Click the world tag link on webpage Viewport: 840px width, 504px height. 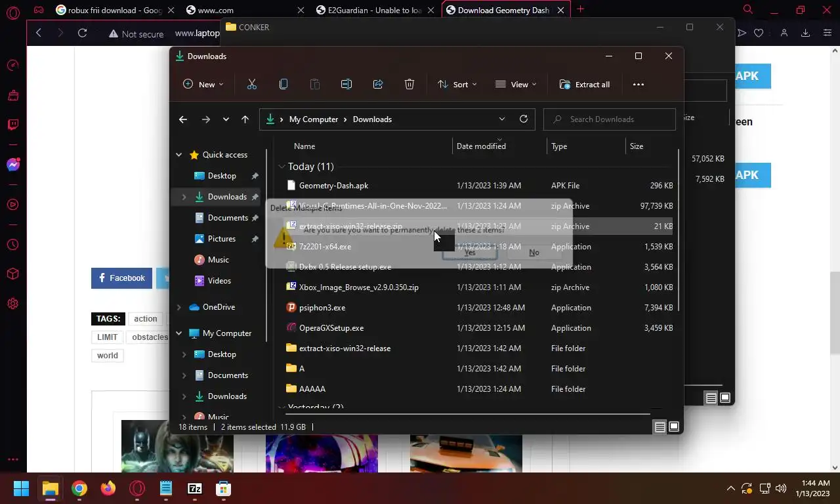click(108, 356)
